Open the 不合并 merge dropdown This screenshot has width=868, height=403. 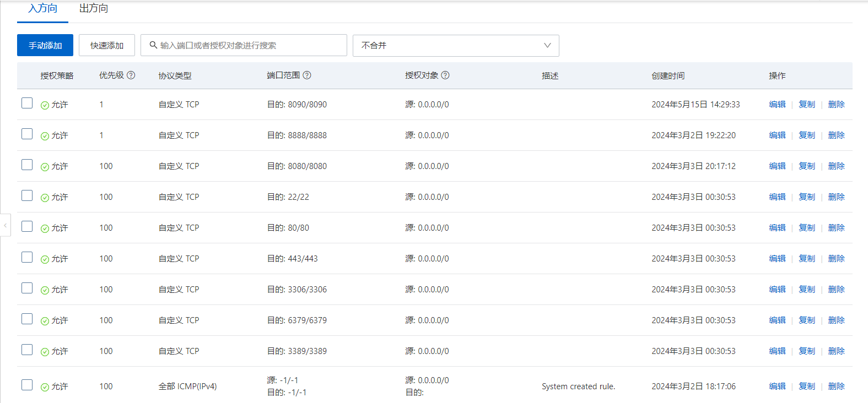(x=456, y=46)
